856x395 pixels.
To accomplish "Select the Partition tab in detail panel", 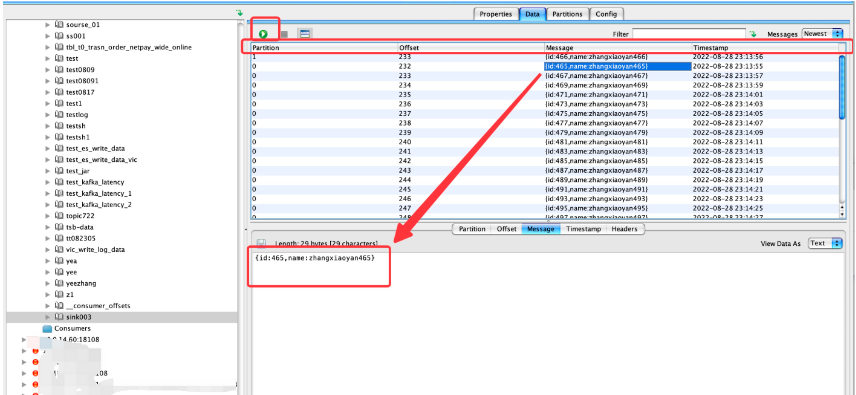I will [472, 229].
